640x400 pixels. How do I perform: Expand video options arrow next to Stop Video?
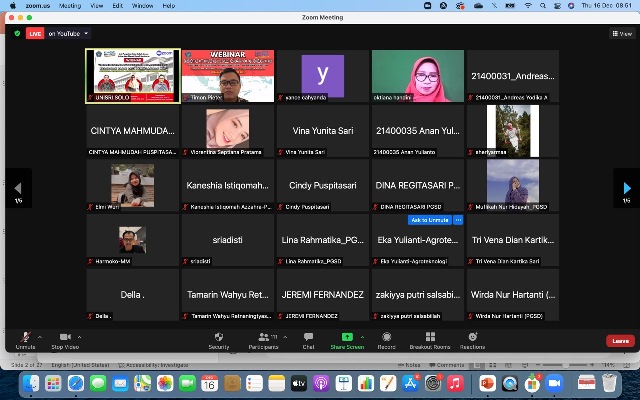coord(81,336)
